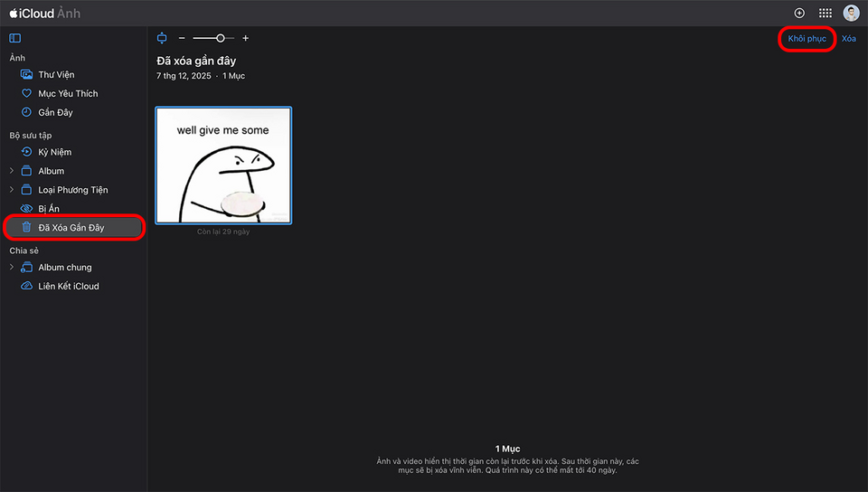This screenshot has height=492, width=868.
Task: Expand the Album chung chevron
Action: coord(12,268)
